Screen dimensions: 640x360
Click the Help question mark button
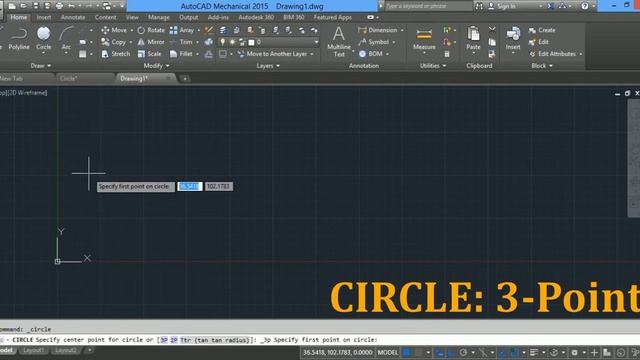584,6
